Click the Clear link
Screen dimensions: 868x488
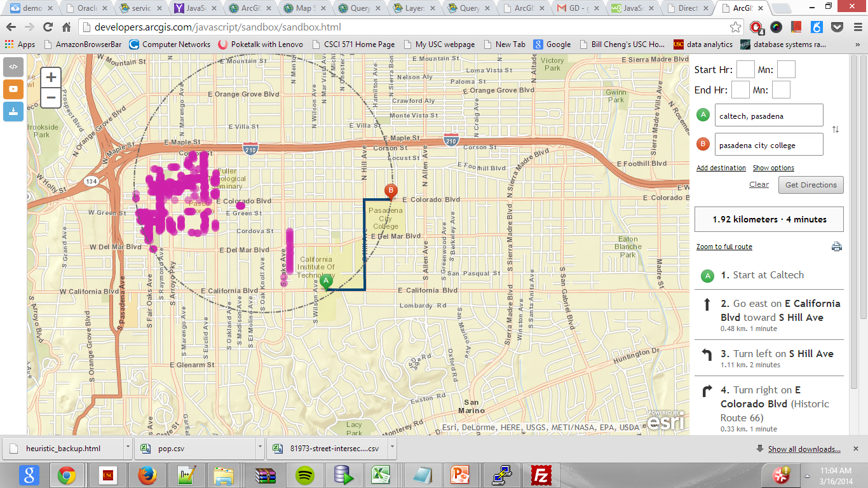pos(759,184)
